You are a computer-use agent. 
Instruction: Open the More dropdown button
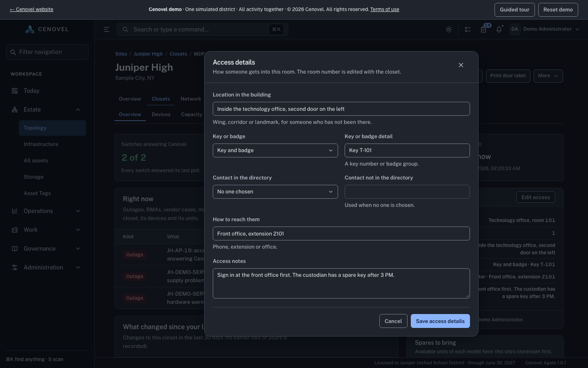click(548, 76)
